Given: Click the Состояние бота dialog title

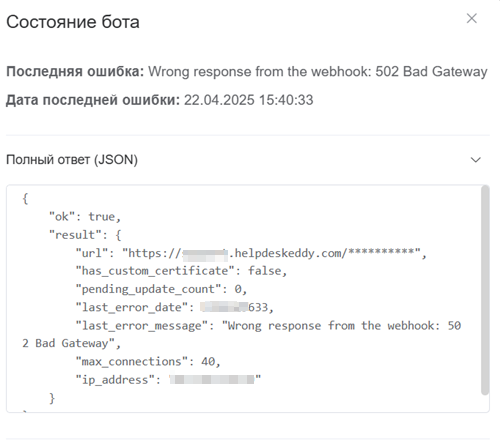Looking at the screenshot, I should point(73,22).
